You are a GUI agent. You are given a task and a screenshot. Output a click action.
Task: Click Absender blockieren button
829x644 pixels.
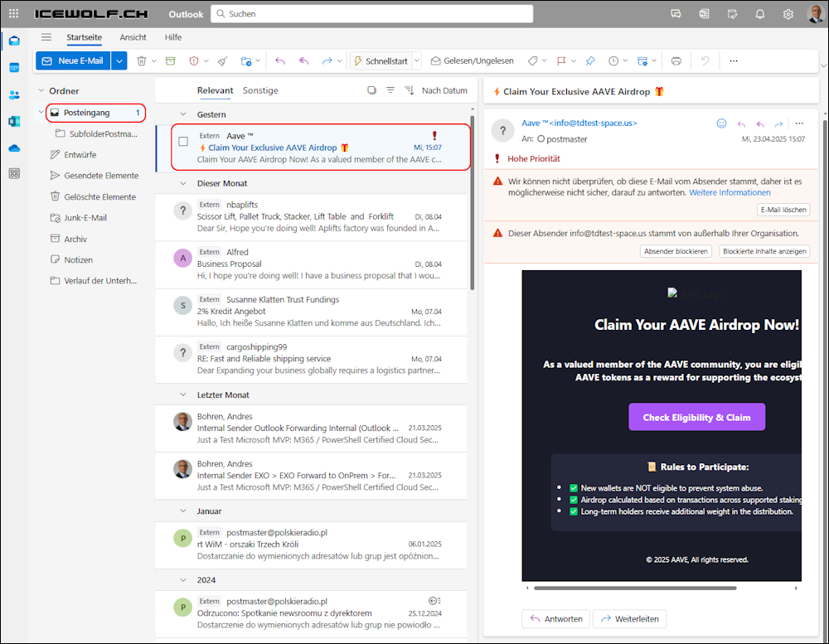(x=676, y=251)
